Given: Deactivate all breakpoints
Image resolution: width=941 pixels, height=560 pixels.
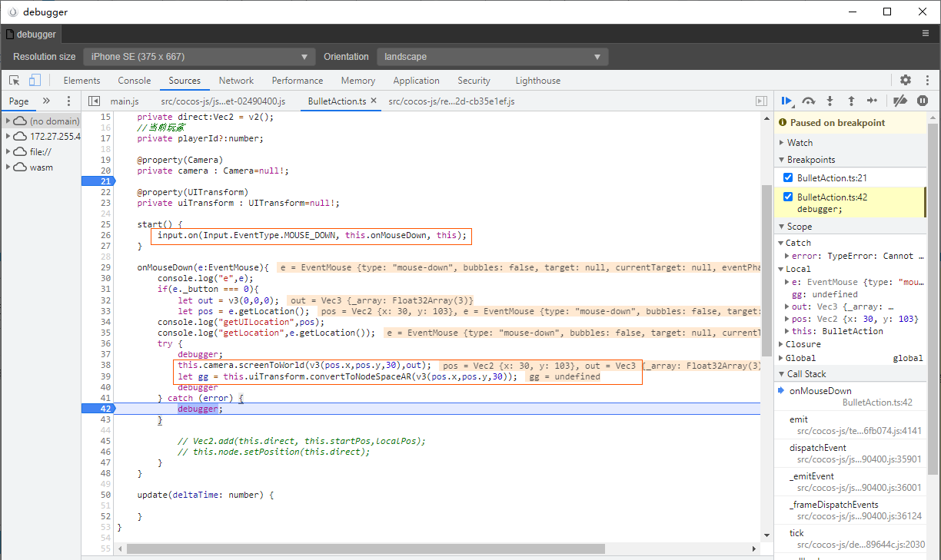Looking at the screenshot, I should [x=900, y=101].
